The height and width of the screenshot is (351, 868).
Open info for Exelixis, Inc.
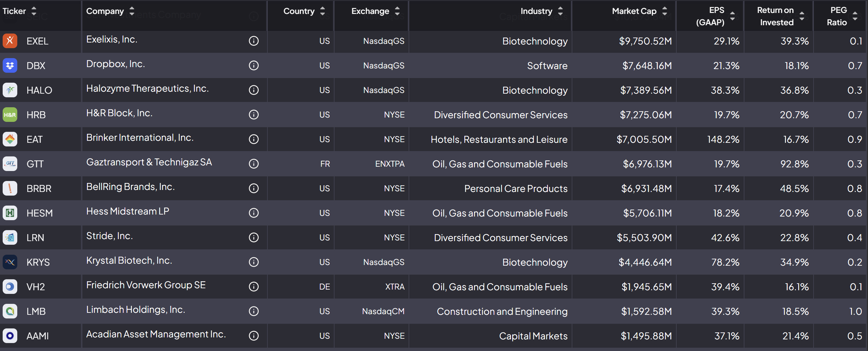click(254, 41)
